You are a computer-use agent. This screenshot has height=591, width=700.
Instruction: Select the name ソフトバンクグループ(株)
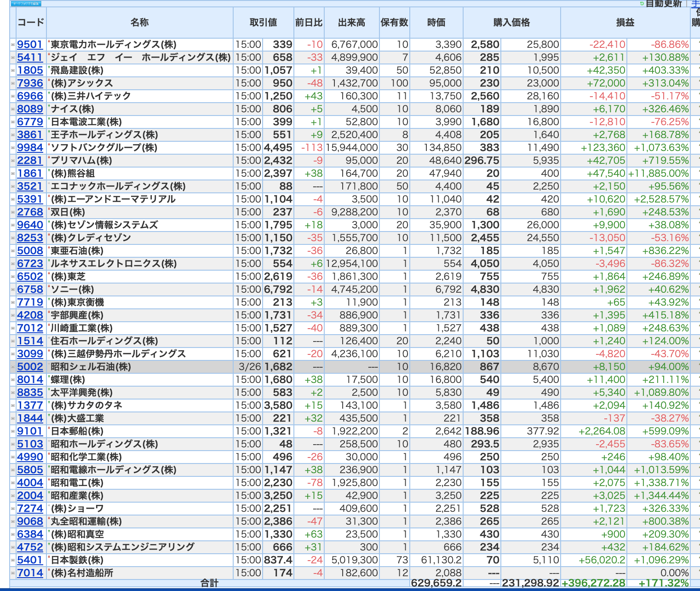pyautogui.click(x=104, y=148)
